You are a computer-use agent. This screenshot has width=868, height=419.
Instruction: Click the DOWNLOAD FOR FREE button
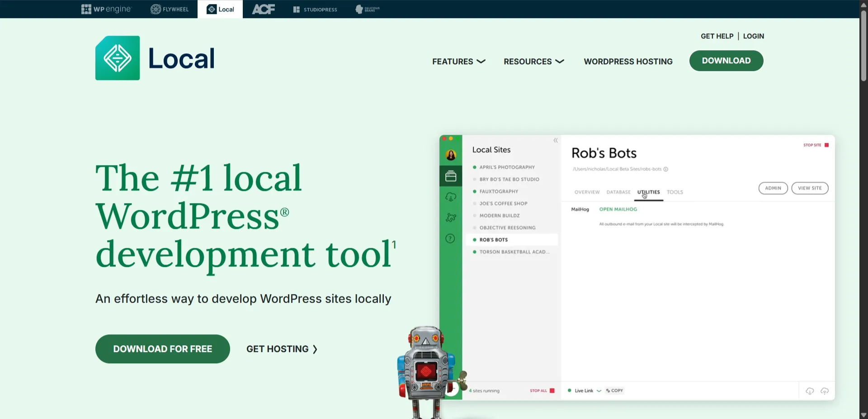tap(162, 349)
